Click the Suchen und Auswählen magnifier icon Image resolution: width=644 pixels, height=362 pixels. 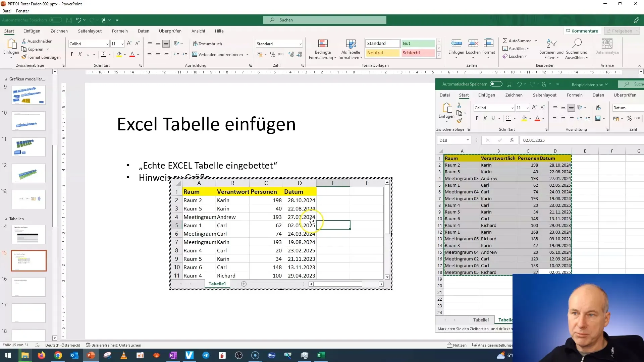(x=577, y=44)
